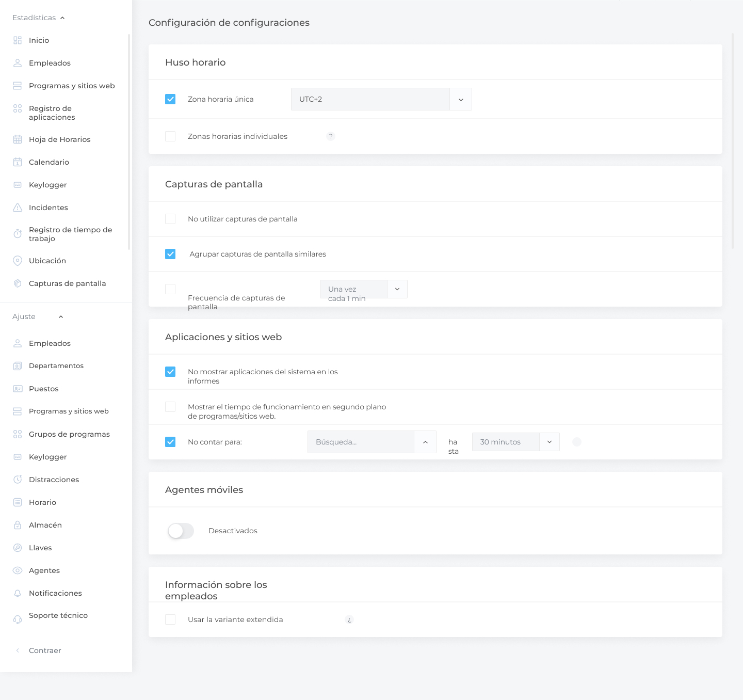Uncheck Agrupar capturas de pantalla similares
This screenshot has width=743, height=700.
170,254
